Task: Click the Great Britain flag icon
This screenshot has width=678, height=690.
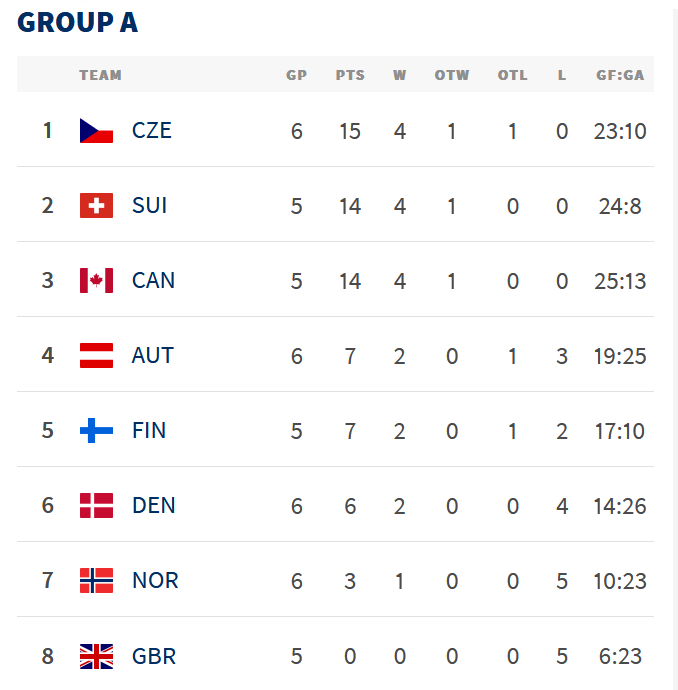Action: point(96,656)
